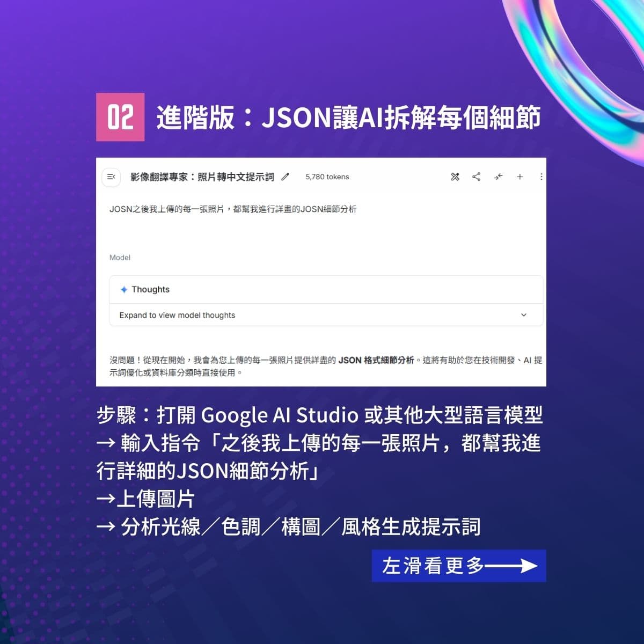This screenshot has width=644, height=644.
Task: Select the chat title '影像翻譯專家：照片轉中文提示詞'
Action: coord(202,177)
